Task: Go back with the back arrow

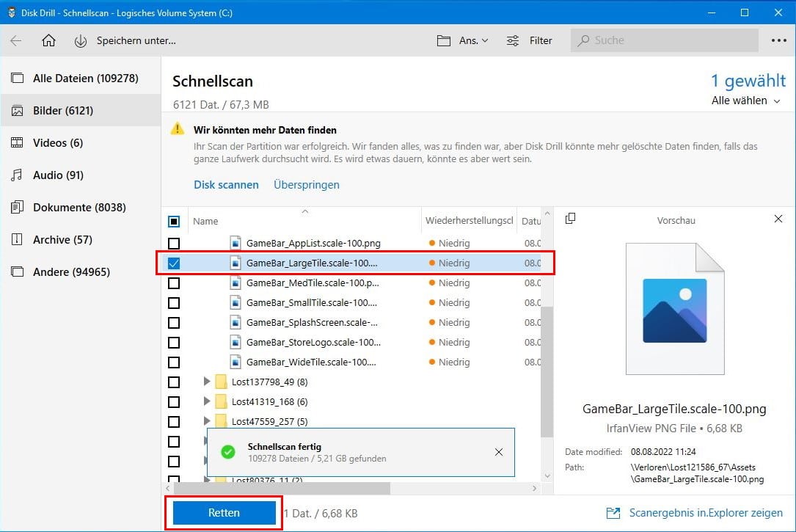Action: (x=16, y=40)
